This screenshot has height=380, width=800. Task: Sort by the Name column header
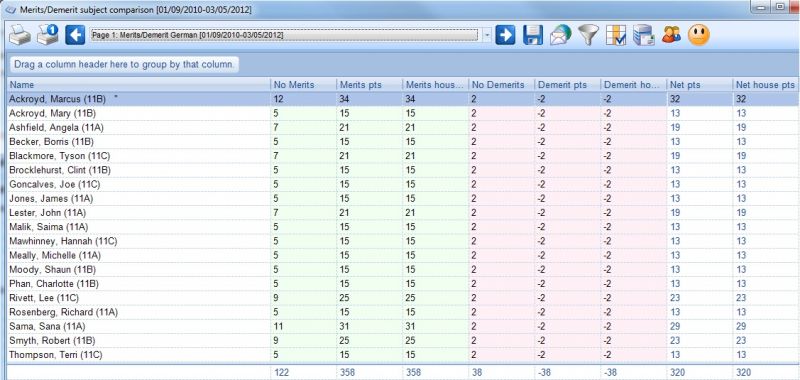(x=139, y=85)
